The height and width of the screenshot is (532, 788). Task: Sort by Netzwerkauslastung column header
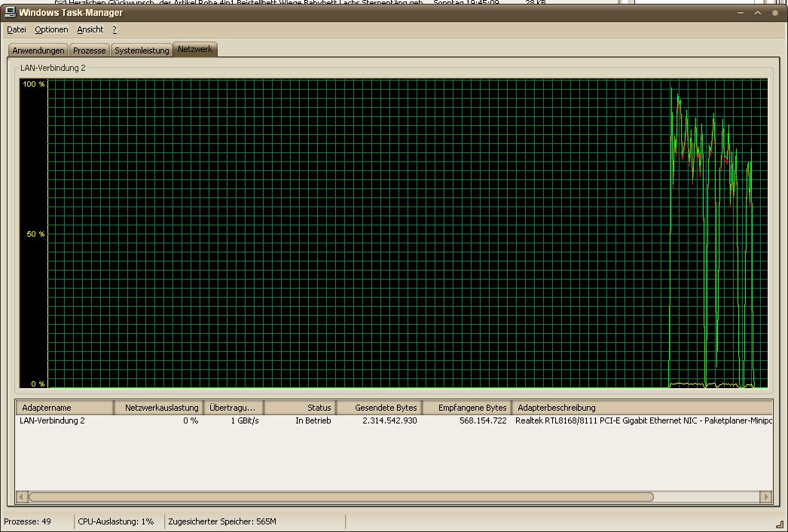(159, 408)
